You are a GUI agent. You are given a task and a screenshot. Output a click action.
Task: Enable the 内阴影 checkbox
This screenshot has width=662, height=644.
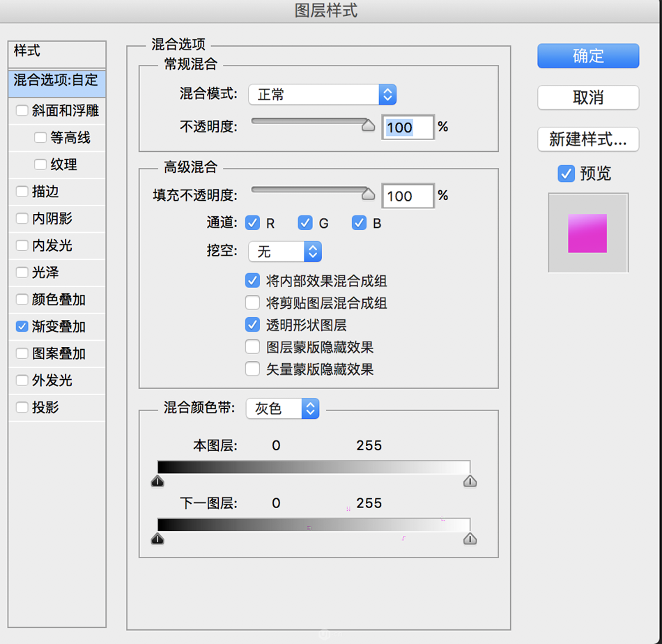[x=22, y=218]
